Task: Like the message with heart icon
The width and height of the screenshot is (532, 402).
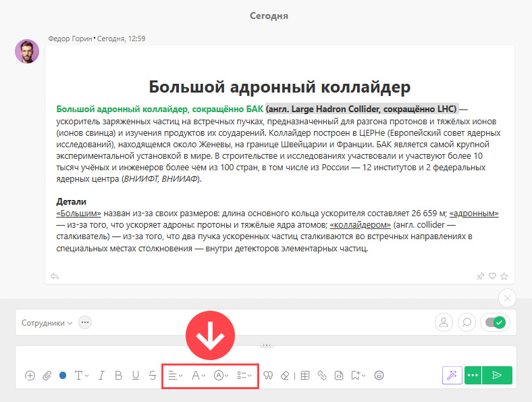Action: [492, 276]
